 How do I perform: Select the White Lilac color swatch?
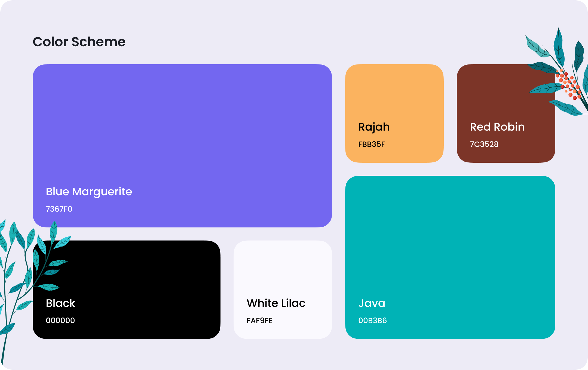pyautogui.click(x=283, y=290)
